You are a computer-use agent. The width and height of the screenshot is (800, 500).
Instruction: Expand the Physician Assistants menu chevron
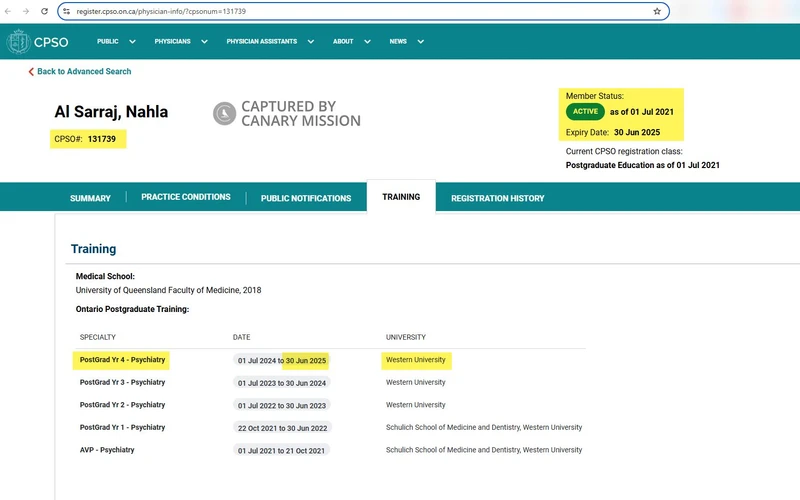pyautogui.click(x=311, y=42)
